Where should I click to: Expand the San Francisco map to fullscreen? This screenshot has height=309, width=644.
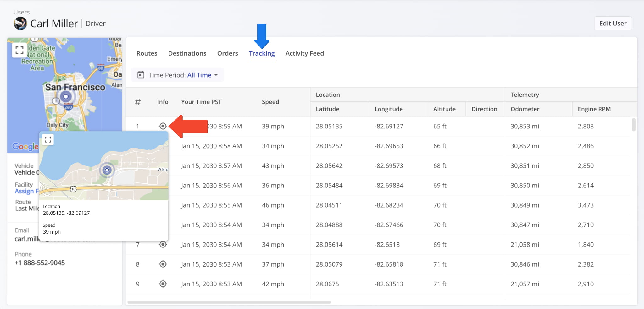click(19, 50)
